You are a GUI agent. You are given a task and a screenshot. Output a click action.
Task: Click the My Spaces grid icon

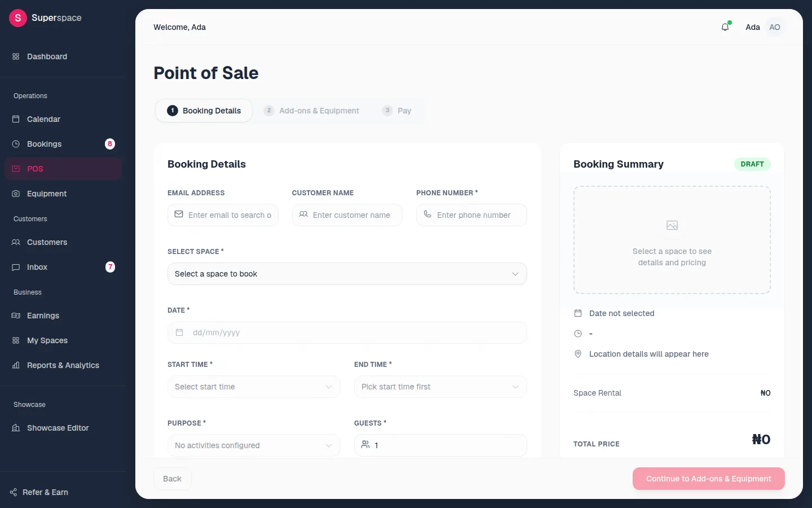[16, 340]
